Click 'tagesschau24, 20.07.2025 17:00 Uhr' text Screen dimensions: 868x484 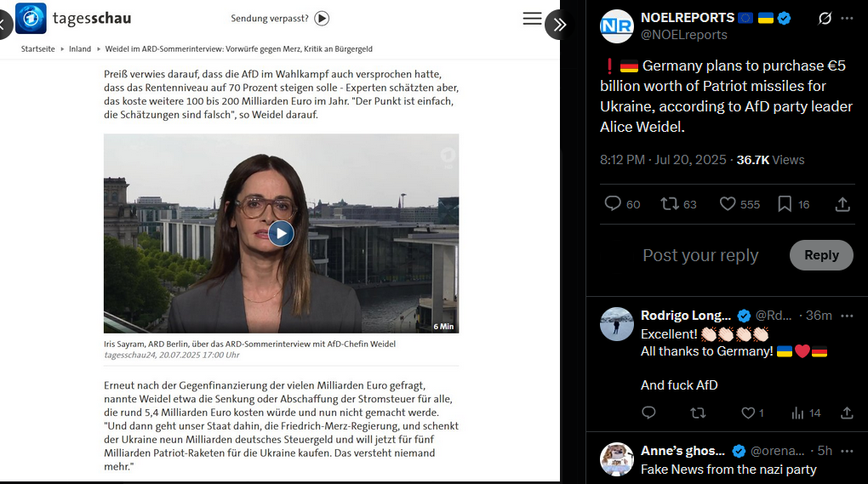point(172,355)
